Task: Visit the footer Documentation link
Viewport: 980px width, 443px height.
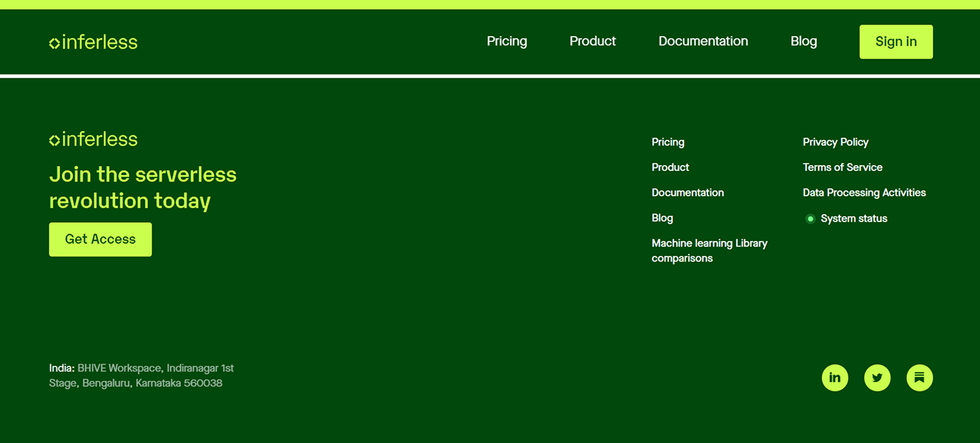Action: (688, 193)
